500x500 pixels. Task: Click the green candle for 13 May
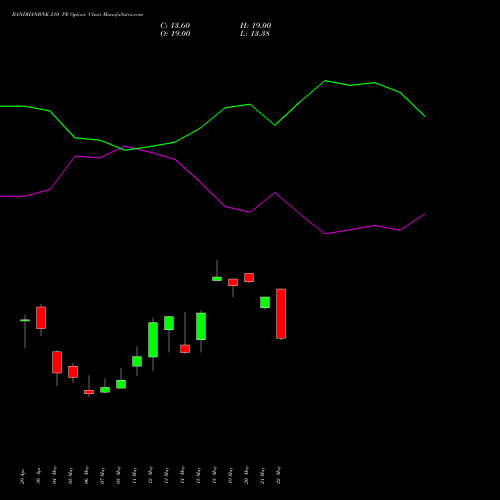pyautogui.click(x=169, y=323)
